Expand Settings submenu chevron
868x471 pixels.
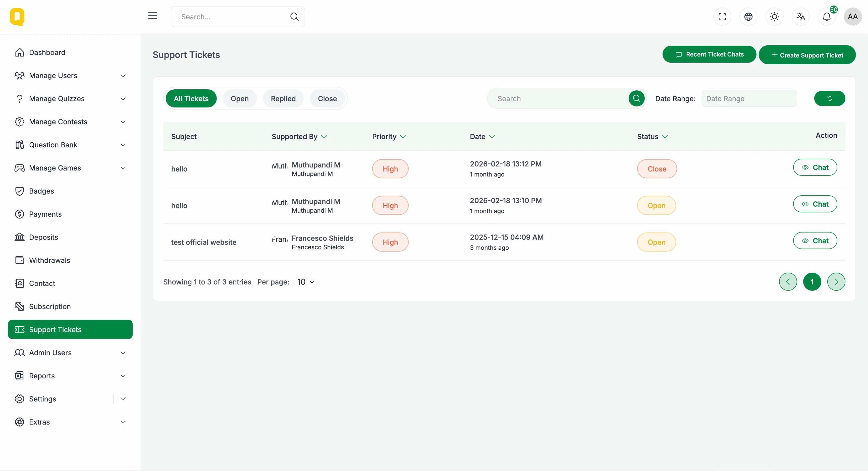tap(123, 398)
